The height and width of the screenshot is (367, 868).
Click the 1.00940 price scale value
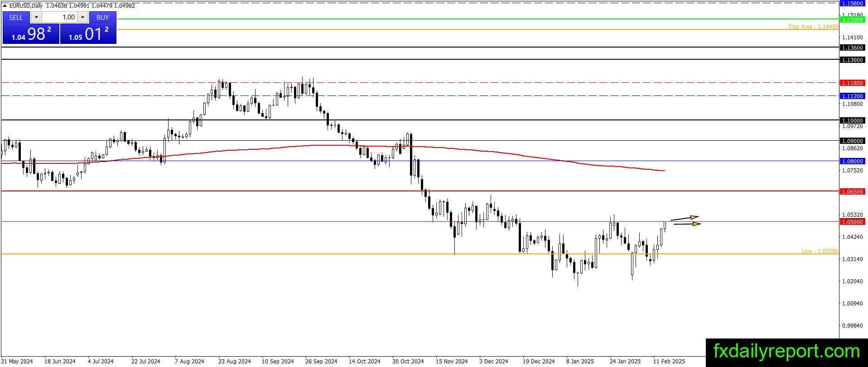coord(852,303)
